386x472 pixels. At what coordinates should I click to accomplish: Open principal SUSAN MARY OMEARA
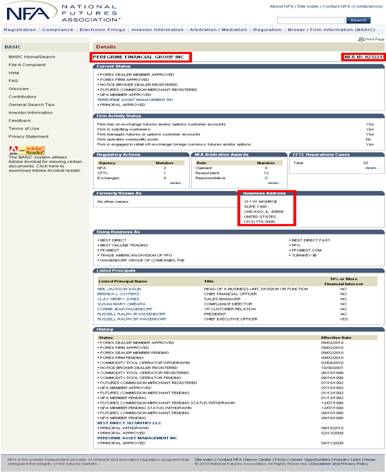pos(121,304)
